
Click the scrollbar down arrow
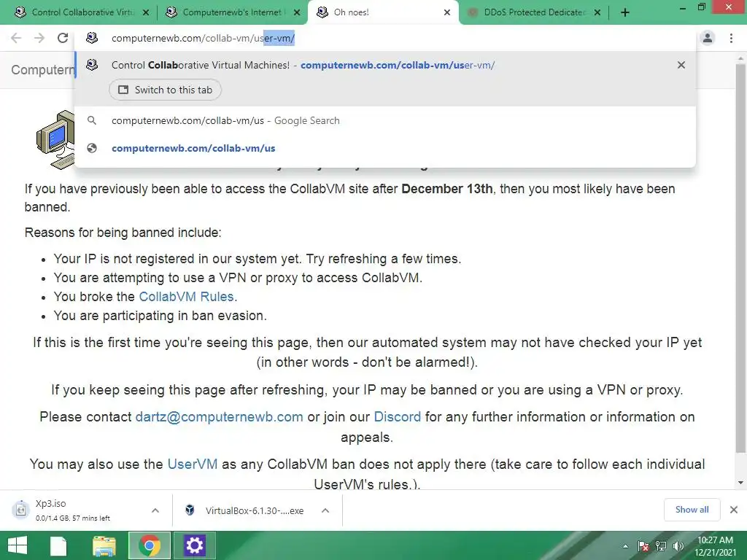740,483
